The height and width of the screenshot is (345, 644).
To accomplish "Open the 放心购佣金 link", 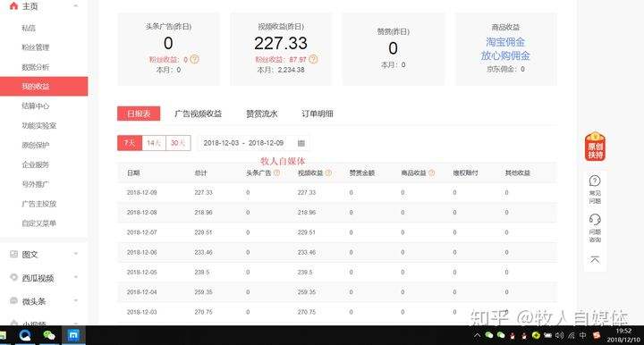I will click(x=505, y=55).
